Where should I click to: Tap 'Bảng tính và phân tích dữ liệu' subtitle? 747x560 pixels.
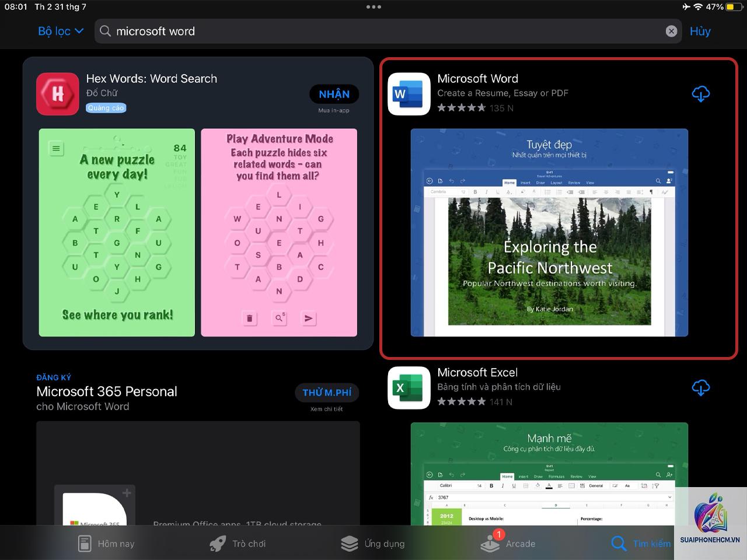499,387
